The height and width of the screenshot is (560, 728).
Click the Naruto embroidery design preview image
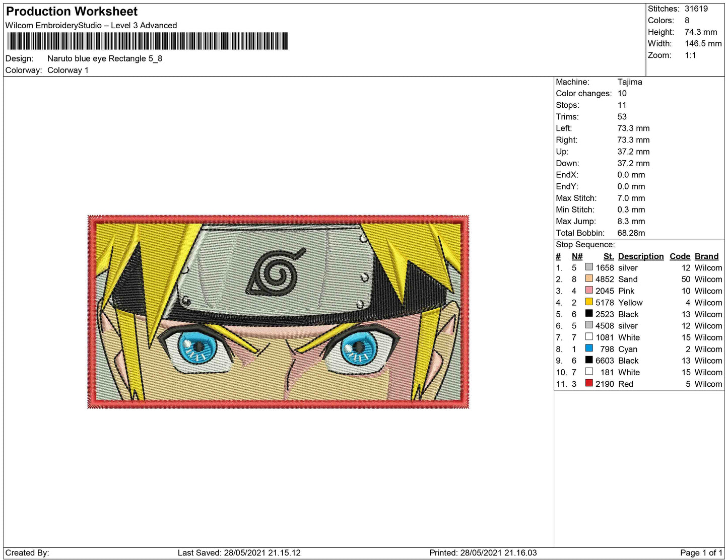coord(278,312)
